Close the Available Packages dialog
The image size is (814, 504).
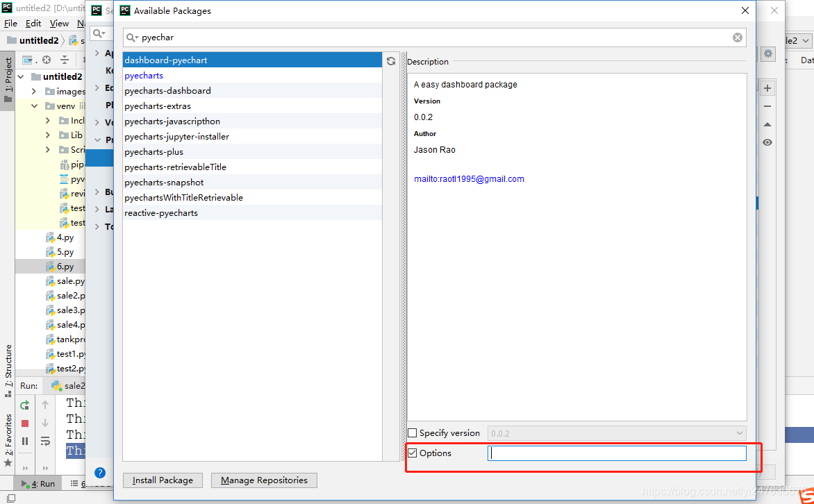coord(745,10)
